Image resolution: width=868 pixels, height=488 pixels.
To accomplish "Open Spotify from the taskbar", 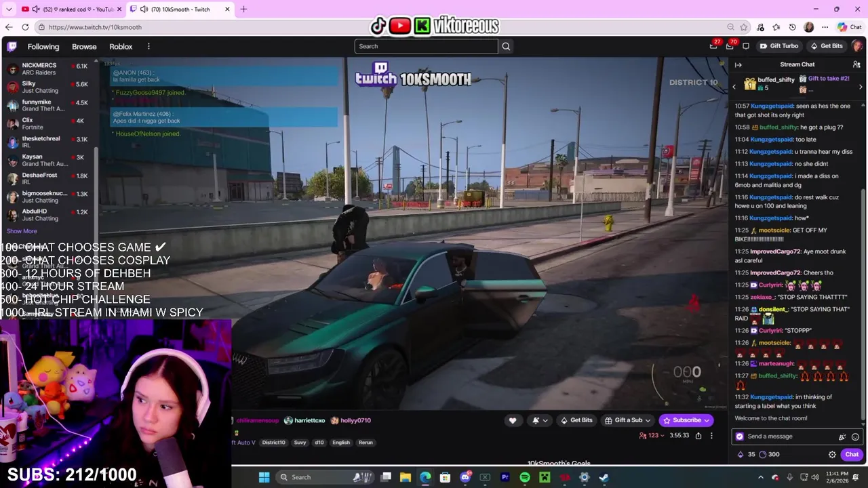I will (525, 477).
